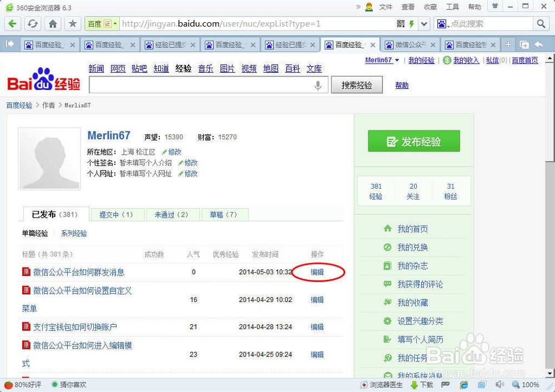Click the 我的兑换 sidebar icon
The height and width of the screenshot is (392, 555).
[387, 247]
